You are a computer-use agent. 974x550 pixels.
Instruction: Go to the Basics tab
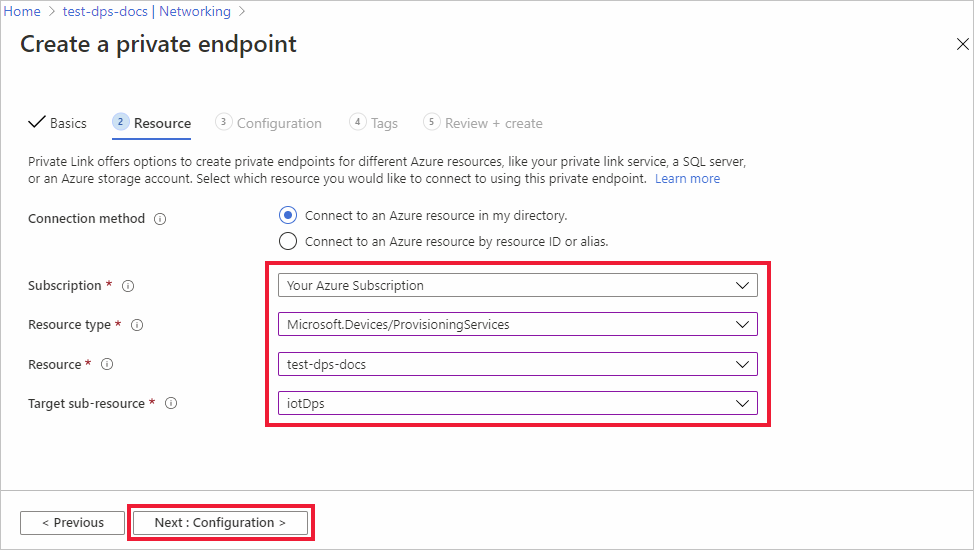click(x=58, y=123)
